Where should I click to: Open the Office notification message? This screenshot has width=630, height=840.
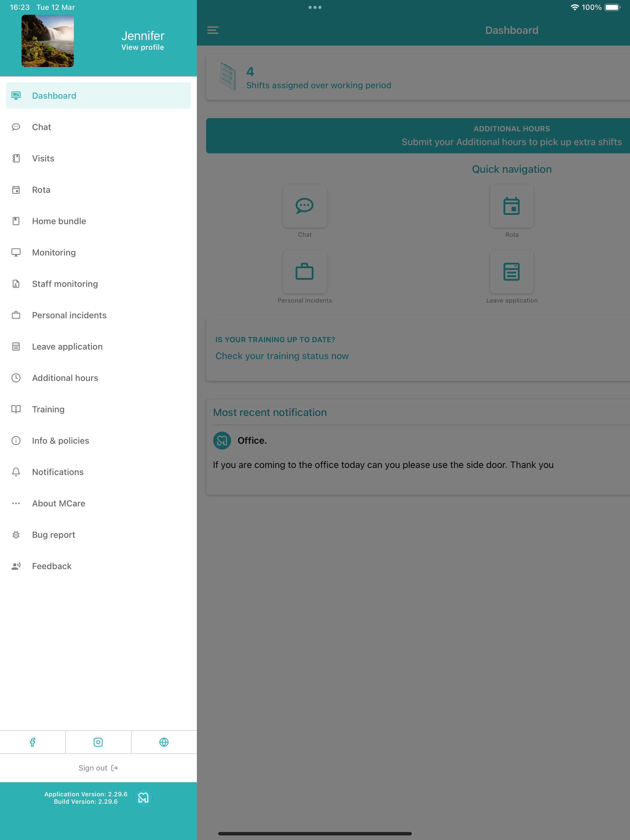tap(383, 465)
